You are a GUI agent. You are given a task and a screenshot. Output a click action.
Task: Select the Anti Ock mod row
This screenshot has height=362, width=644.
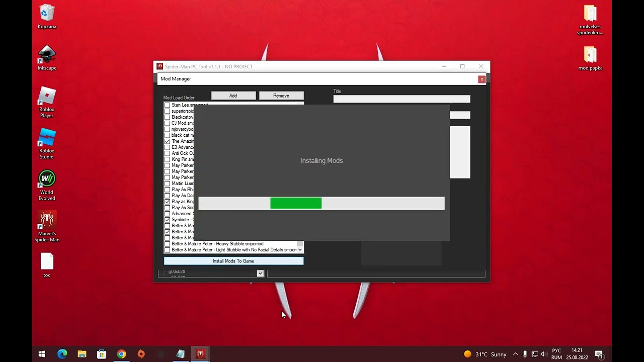[182, 153]
